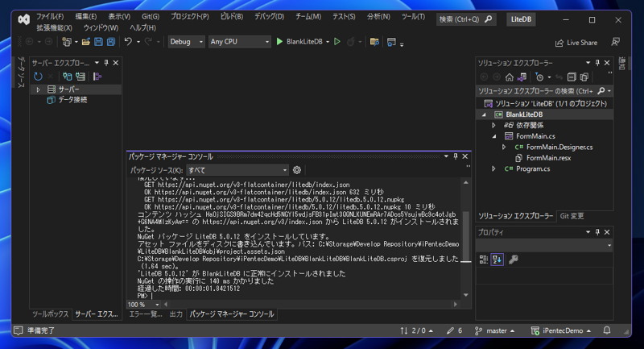The image size is (644, 349).
Task: Switch to the ツールボックス tab
Action: click(50, 314)
